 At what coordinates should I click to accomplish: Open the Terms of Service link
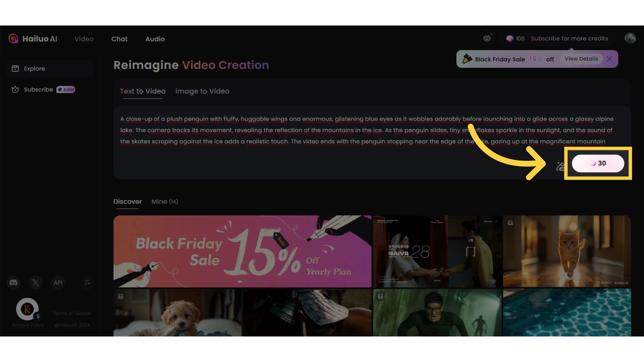point(72,313)
